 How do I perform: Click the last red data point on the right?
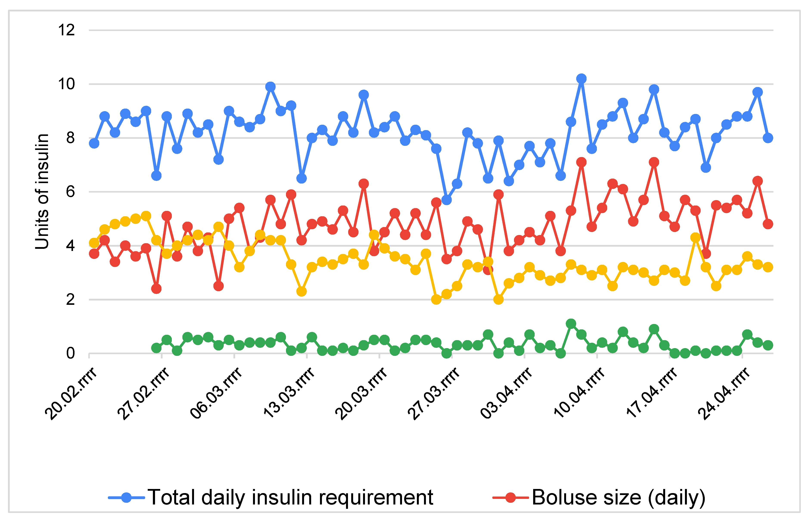(x=768, y=224)
